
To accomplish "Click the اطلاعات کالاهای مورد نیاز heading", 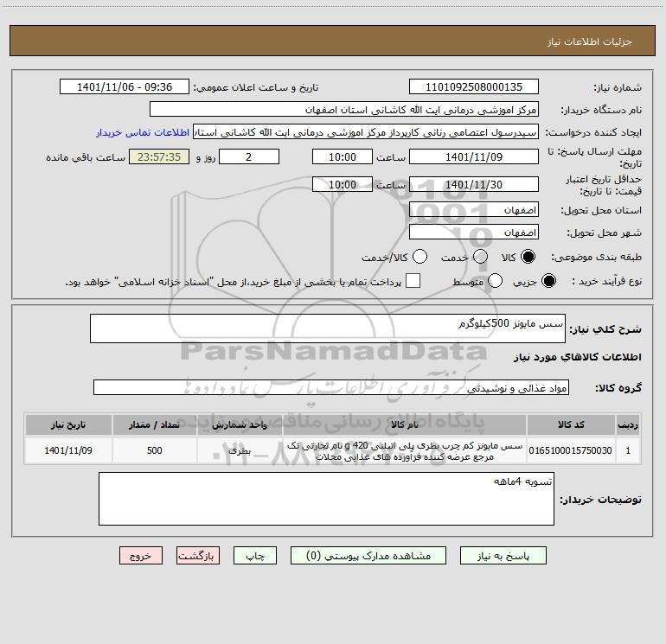I will (x=578, y=357).
